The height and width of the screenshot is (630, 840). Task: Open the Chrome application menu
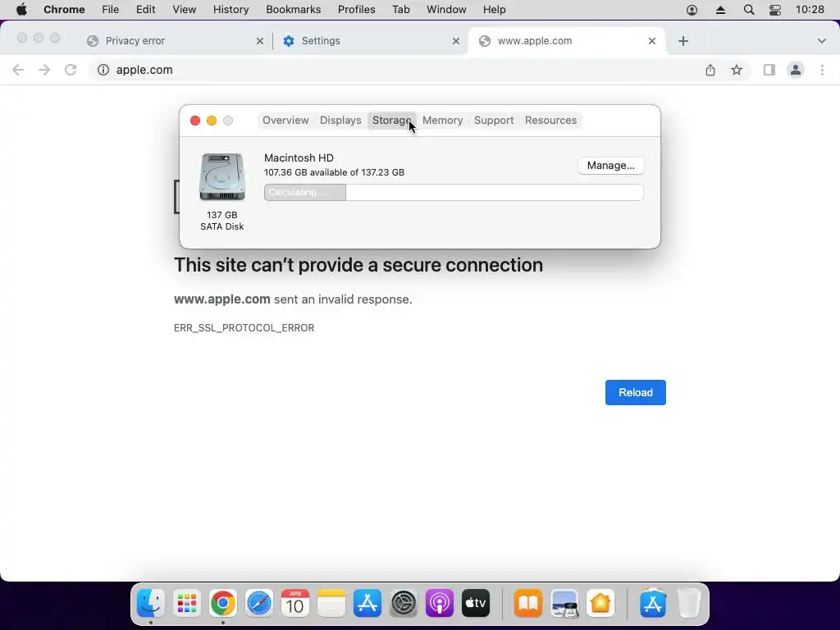[64, 10]
